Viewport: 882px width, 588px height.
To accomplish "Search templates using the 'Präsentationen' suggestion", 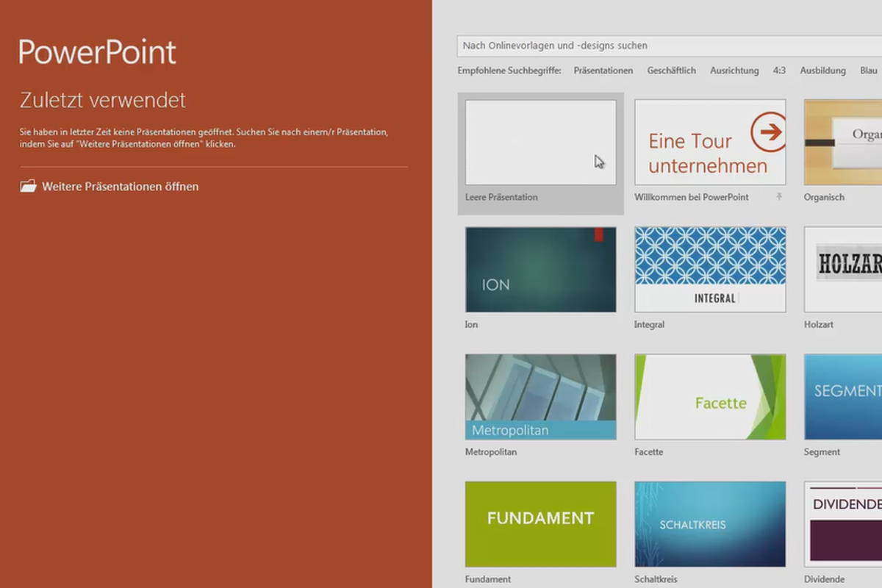I will tap(604, 71).
